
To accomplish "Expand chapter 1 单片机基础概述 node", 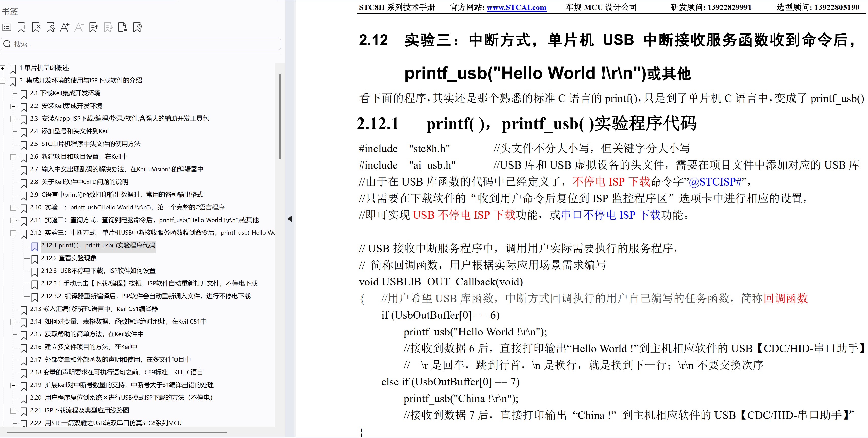I will pos(2,68).
